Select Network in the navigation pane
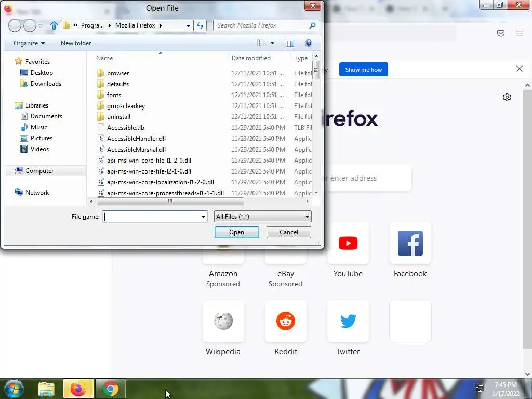This screenshot has height=399, width=532. coord(37,192)
